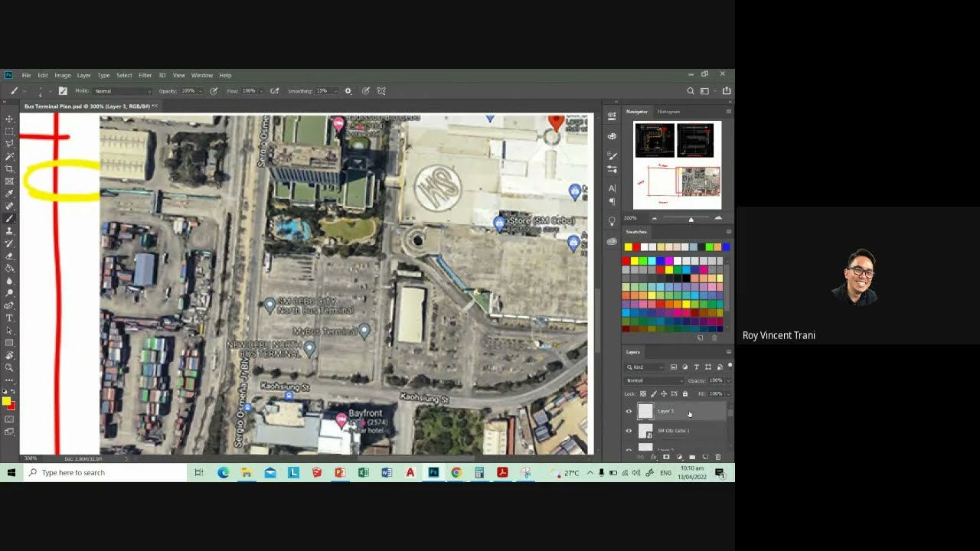980x551 pixels.
Task: Toggle lock all on layer
Action: pyautogui.click(x=684, y=394)
